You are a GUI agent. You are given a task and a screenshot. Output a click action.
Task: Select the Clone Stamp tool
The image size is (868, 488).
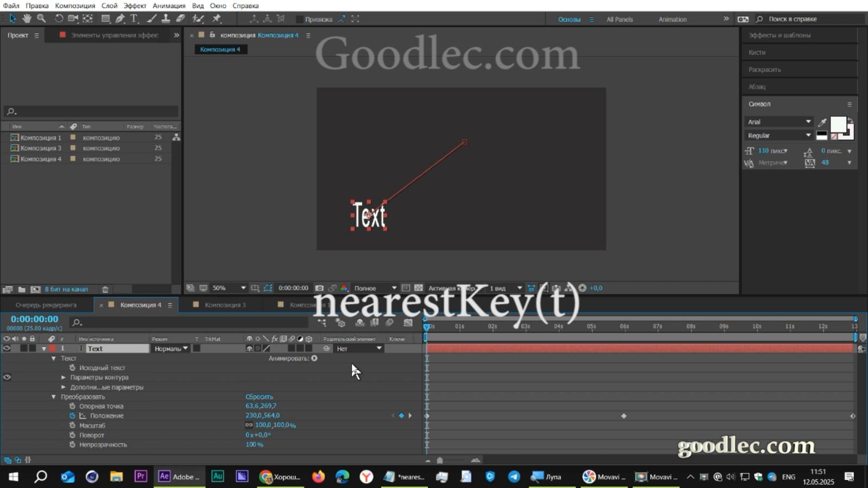click(164, 18)
